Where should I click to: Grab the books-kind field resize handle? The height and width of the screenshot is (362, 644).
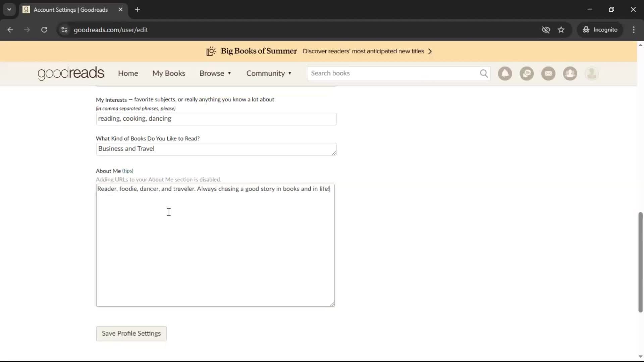point(334,153)
